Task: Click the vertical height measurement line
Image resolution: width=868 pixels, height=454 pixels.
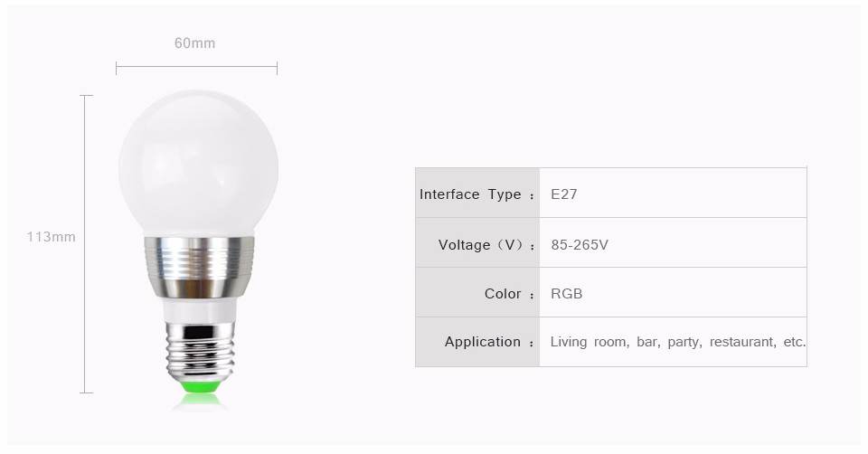Action: click(x=86, y=244)
